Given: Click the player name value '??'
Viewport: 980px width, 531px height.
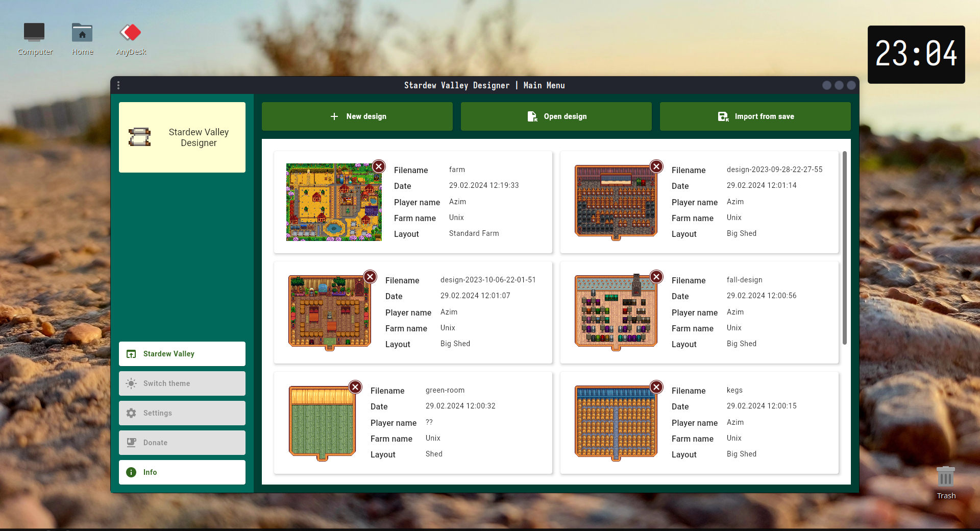Looking at the screenshot, I should coord(429,422).
